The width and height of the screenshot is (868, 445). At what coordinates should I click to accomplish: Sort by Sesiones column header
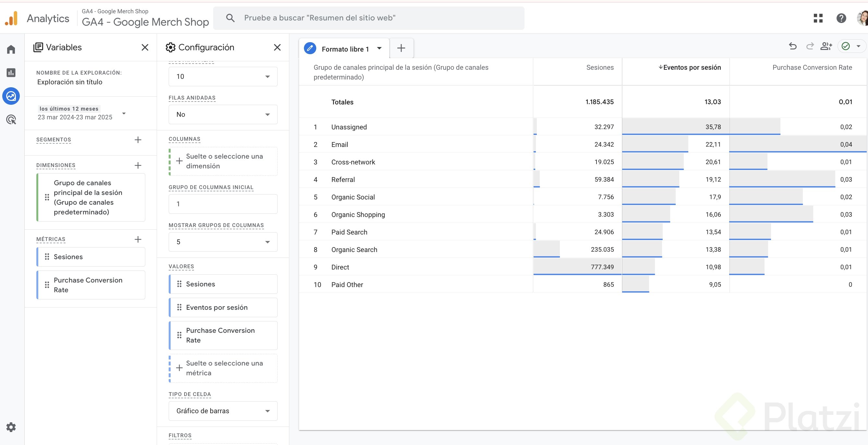pos(600,67)
